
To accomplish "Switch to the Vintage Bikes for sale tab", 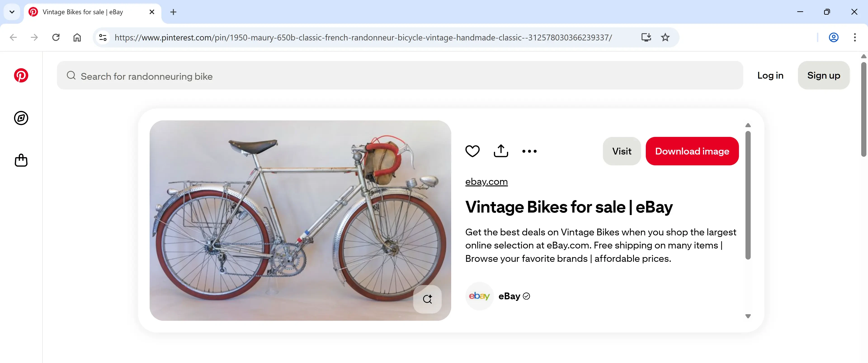I will [x=83, y=12].
